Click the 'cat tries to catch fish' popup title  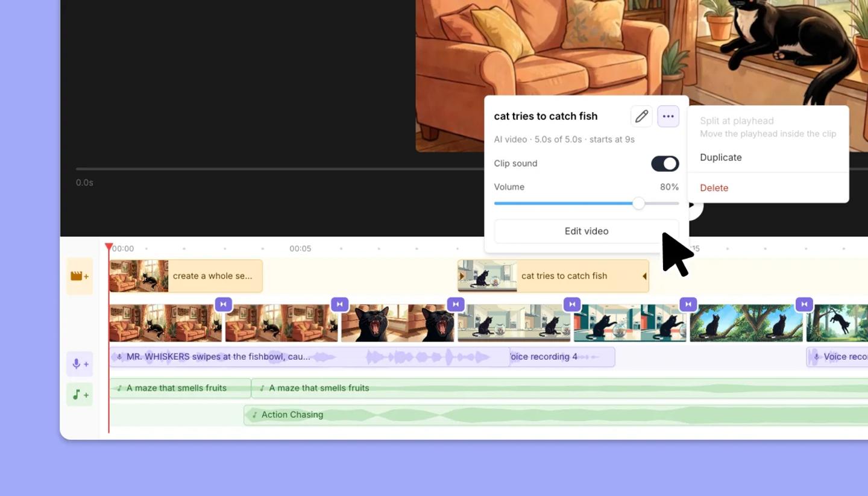[546, 116]
